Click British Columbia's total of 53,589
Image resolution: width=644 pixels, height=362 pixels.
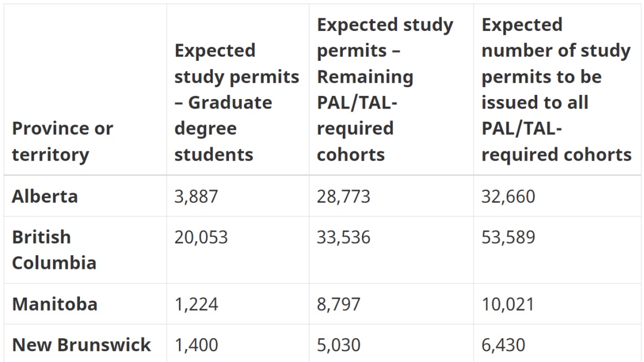(508, 237)
